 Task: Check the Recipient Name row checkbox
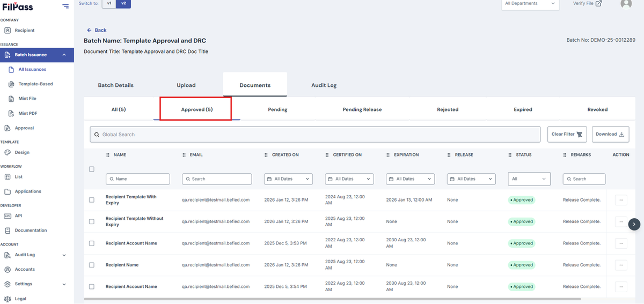click(x=92, y=265)
